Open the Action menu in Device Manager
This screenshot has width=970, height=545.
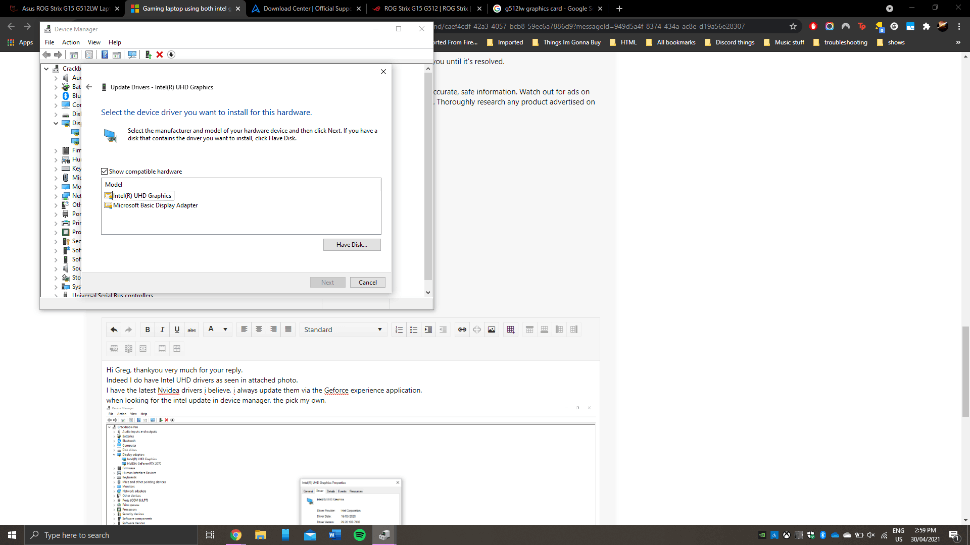71,42
